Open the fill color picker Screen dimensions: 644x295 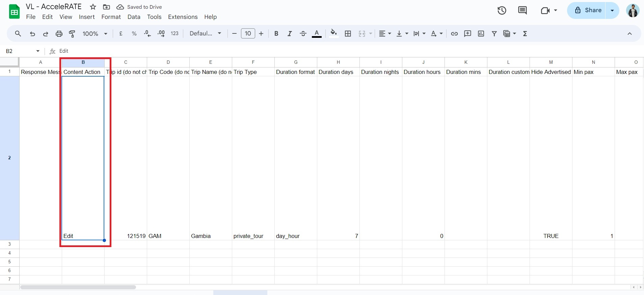point(333,33)
